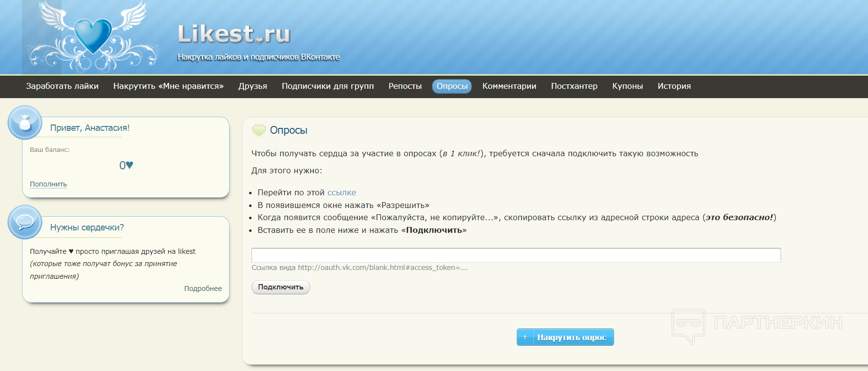This screenshot has width=868, height=371.
Task: Open the 'Друзья' menu item
Action: [253, 86]
